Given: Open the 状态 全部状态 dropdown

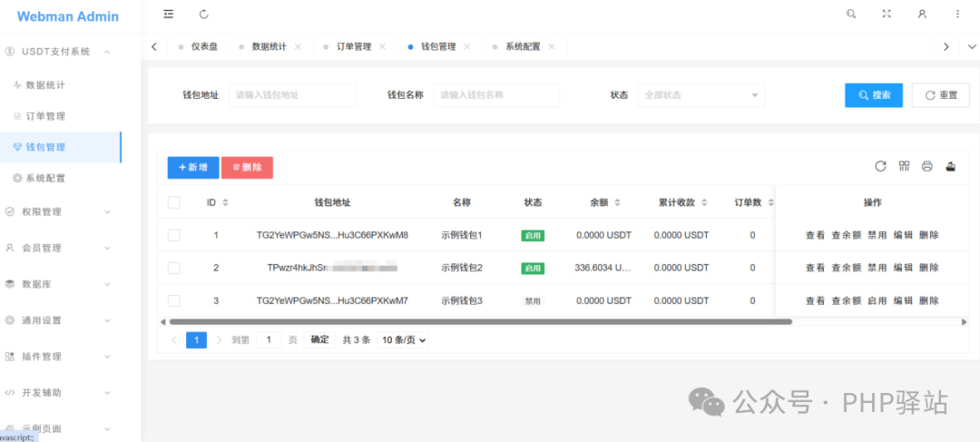Looking at the screenshot, I should (701, 95).
